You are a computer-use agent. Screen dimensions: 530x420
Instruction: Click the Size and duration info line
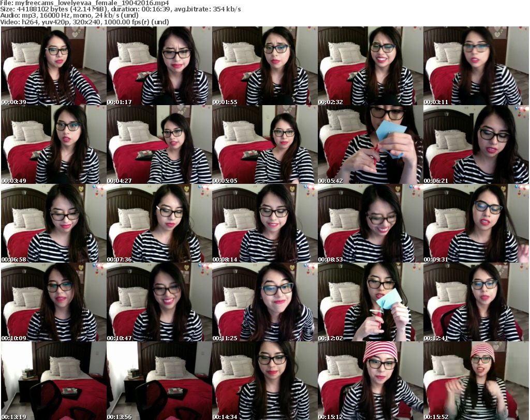point(121,9)
